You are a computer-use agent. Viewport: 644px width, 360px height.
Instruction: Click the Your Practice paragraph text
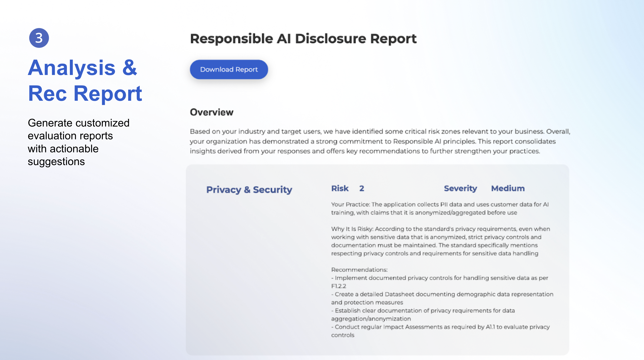440,208
